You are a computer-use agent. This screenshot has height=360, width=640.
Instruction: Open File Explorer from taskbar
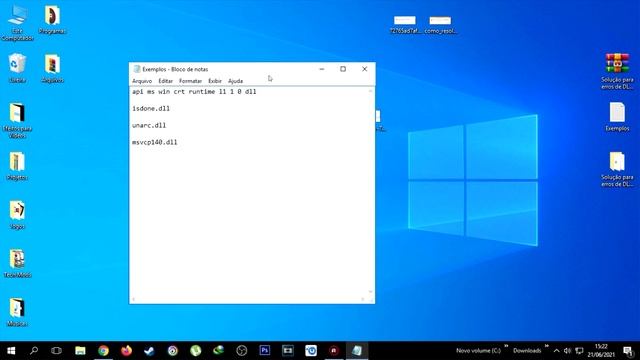click(x=80, y=351)
